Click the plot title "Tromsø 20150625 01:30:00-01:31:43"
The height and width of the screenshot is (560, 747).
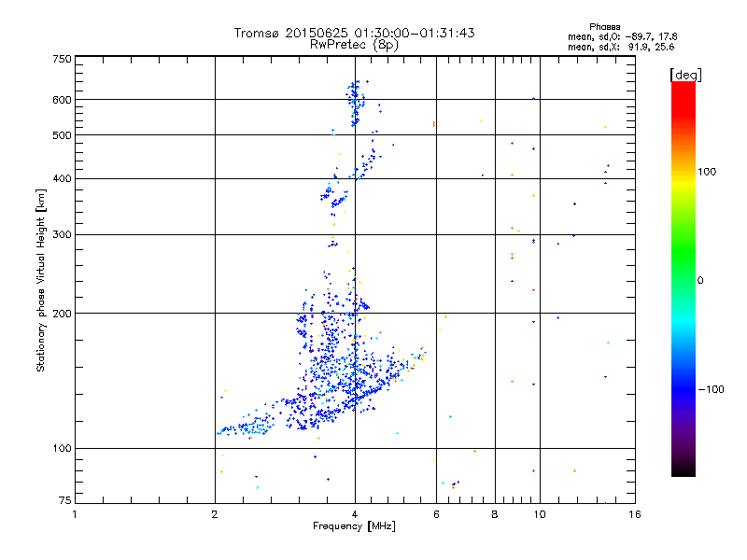[x=354, y=33]
